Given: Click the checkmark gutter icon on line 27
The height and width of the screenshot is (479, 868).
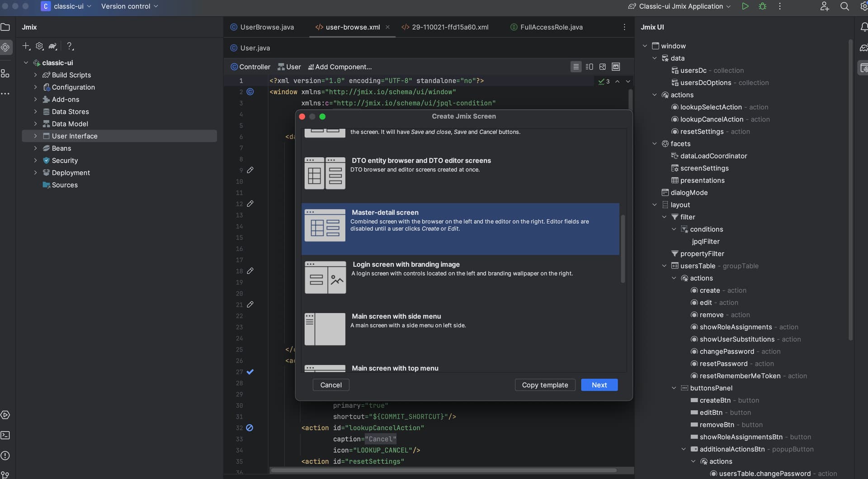Looking at the screenshot, I should (250, 372).
